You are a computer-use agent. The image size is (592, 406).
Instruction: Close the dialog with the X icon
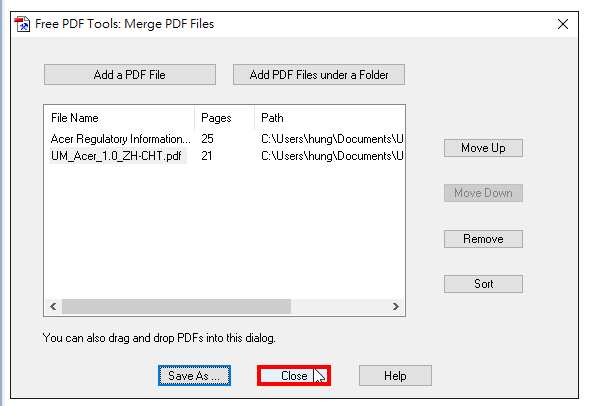pos(563,24)
